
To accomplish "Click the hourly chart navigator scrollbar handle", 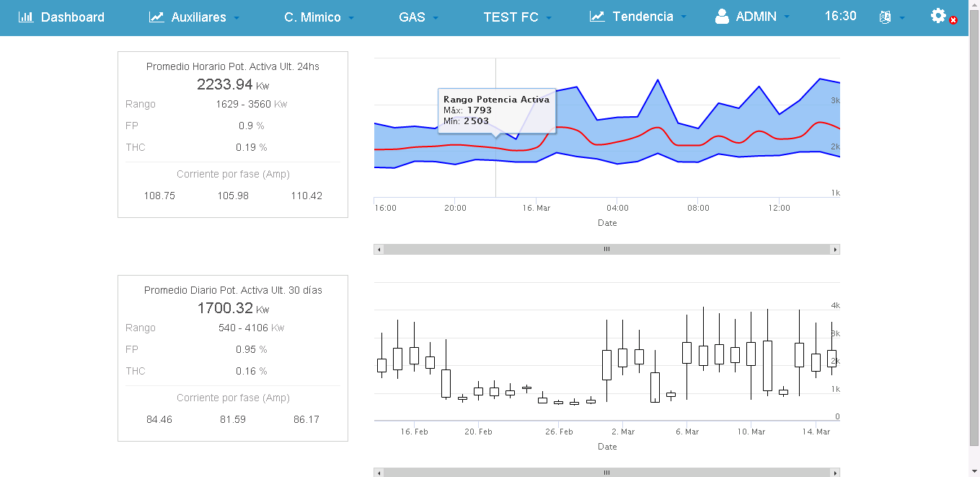I will (x=606, y=249).
